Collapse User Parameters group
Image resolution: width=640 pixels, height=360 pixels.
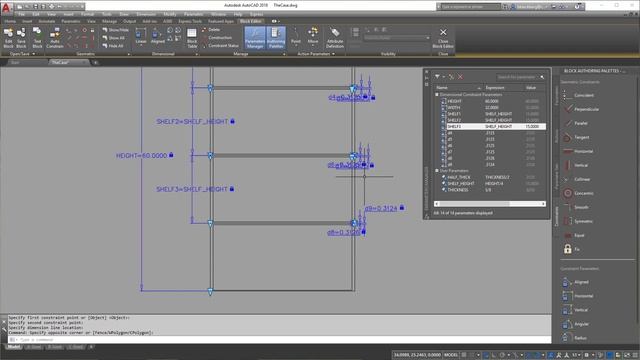[x=437, y=171]
